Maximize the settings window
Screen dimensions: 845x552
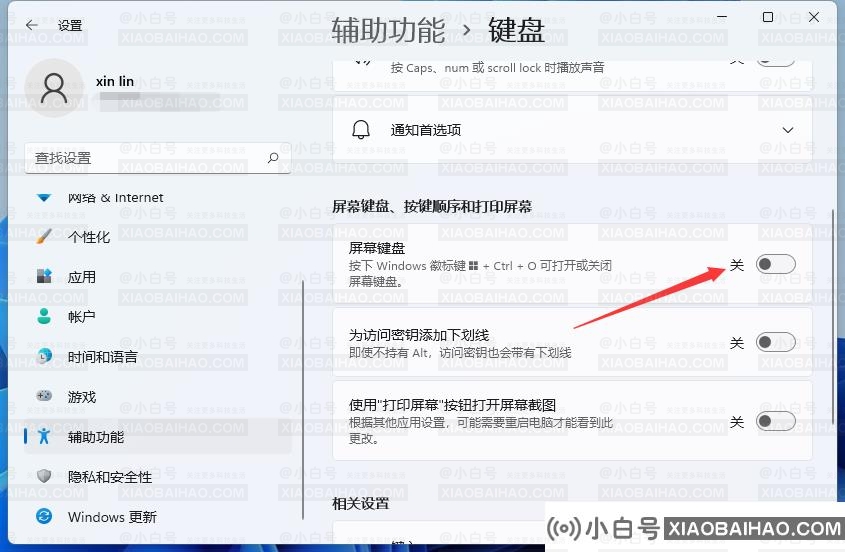768,17
